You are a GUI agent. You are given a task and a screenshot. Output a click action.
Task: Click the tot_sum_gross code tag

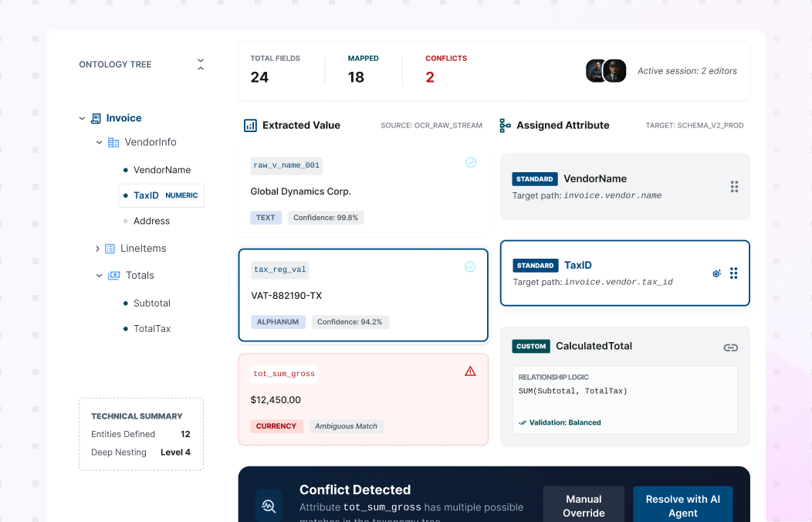[x=284, y=374]
